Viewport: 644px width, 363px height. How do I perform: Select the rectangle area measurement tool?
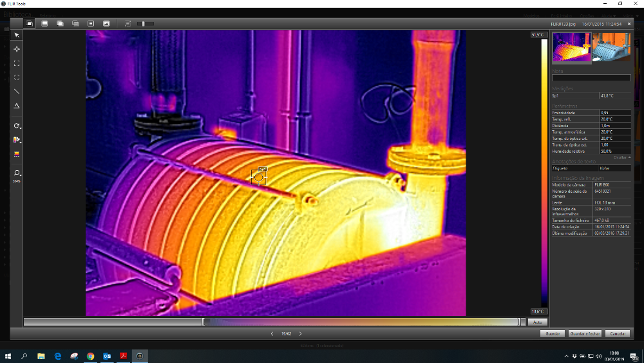(17, 63)
